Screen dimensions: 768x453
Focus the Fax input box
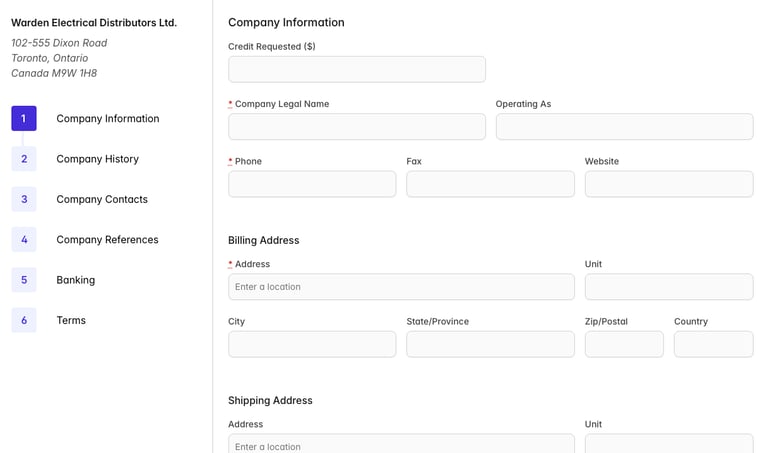(490, 184)
